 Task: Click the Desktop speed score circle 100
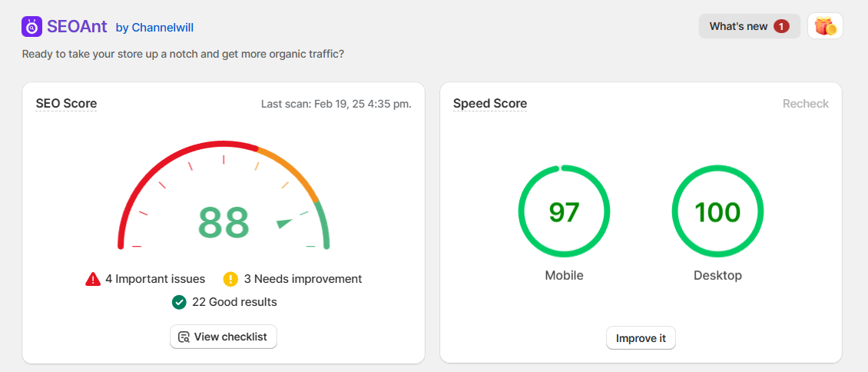[x=717, y=211]
